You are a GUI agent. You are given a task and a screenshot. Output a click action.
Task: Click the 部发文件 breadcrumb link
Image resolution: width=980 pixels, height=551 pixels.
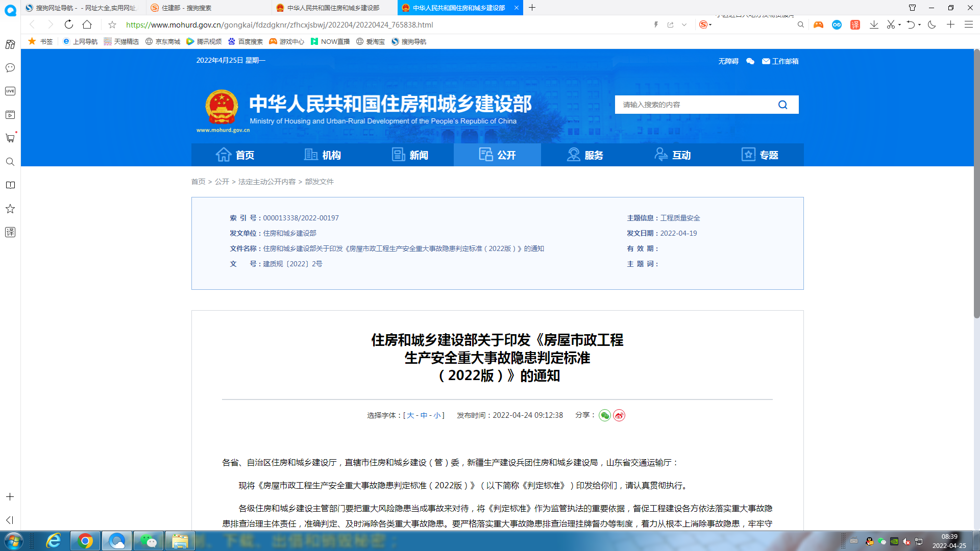pyautogui.click(x=319, y=182)
